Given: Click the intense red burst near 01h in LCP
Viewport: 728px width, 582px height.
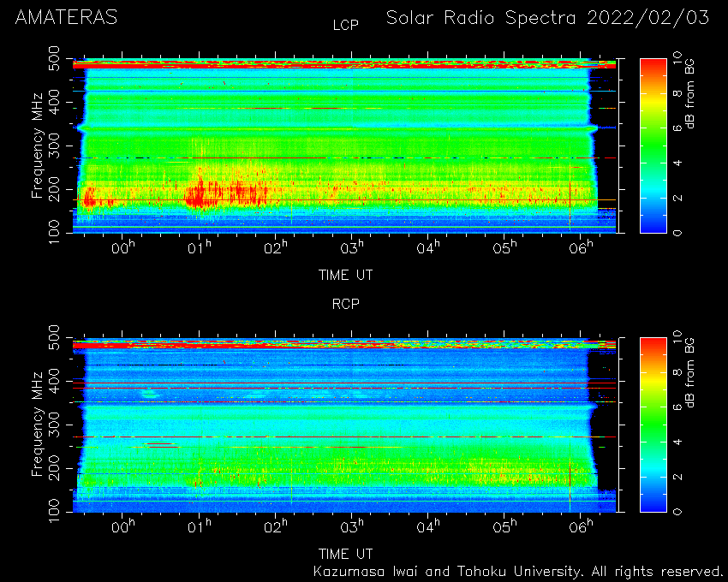Looking at the screenshot, I should coord(199,196).
